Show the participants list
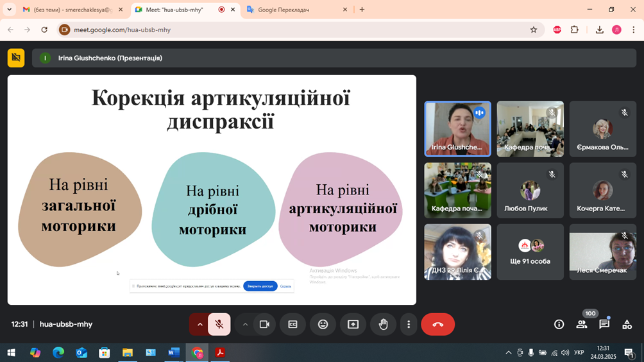The width and height of the screenshot is (644, 362). click(582, 325)
